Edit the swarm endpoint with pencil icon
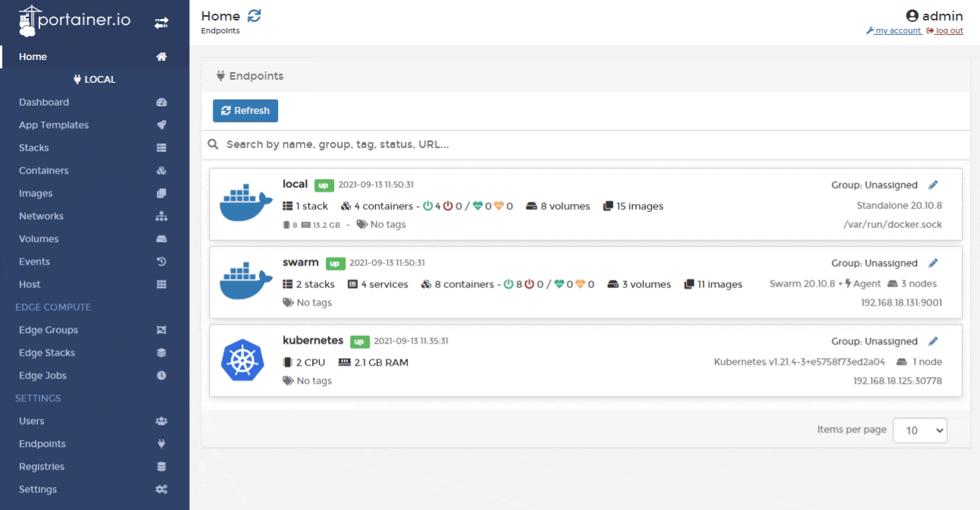980x510 pixels. (x=934, y=264)
